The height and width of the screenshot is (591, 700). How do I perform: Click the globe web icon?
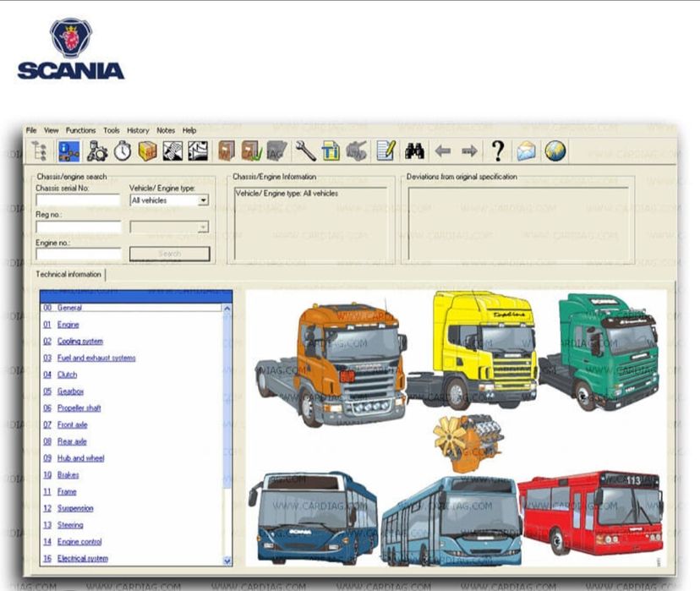555,150
